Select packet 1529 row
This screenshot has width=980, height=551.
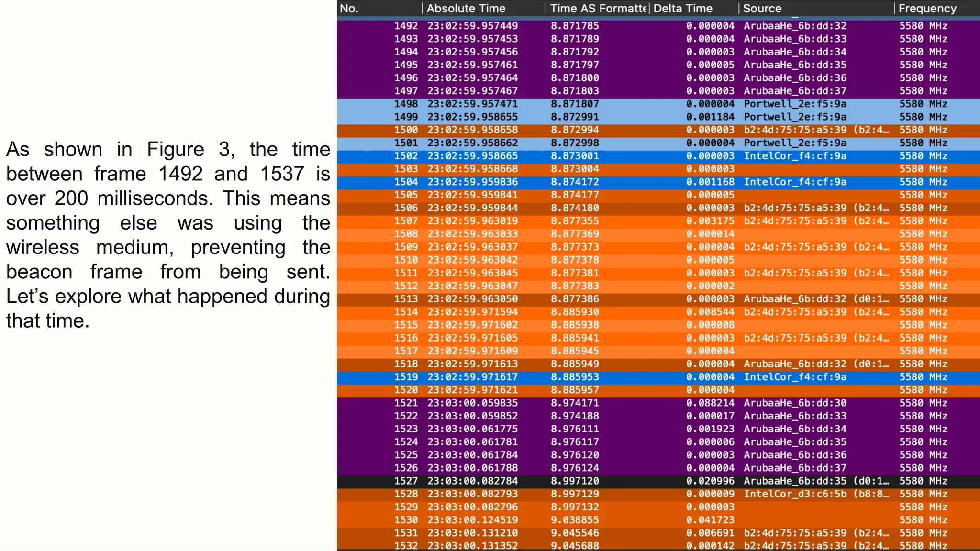(658, 507)
